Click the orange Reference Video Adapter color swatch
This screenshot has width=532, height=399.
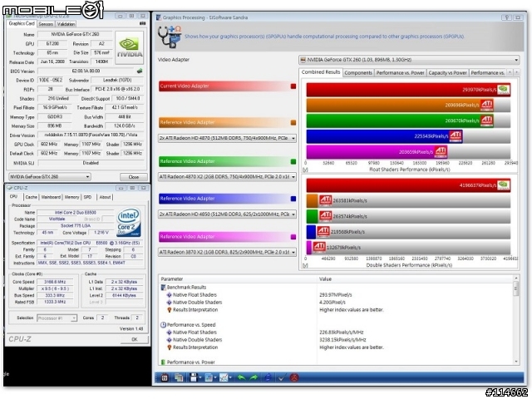293,123
